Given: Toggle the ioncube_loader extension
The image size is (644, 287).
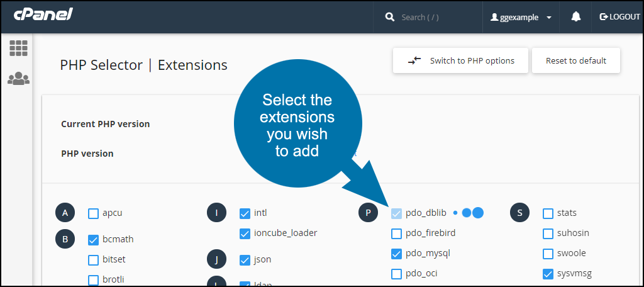Looking at the screenshot, I should pos(245,234).
